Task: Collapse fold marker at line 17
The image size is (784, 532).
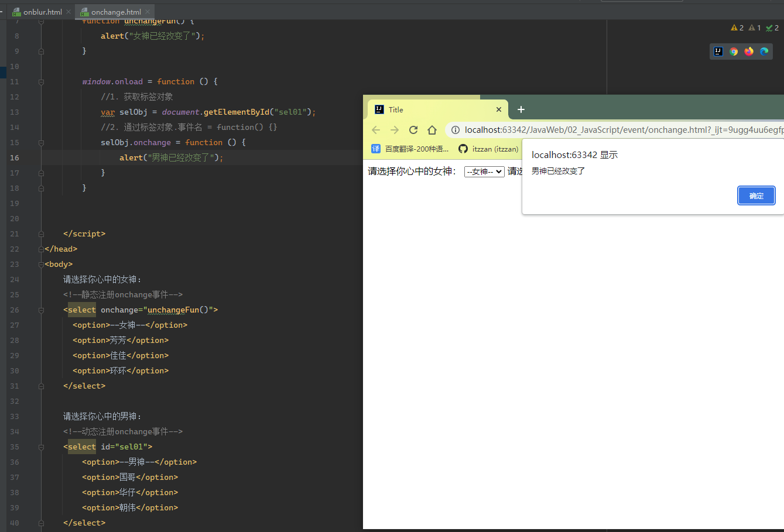Action: coord(41,173)
